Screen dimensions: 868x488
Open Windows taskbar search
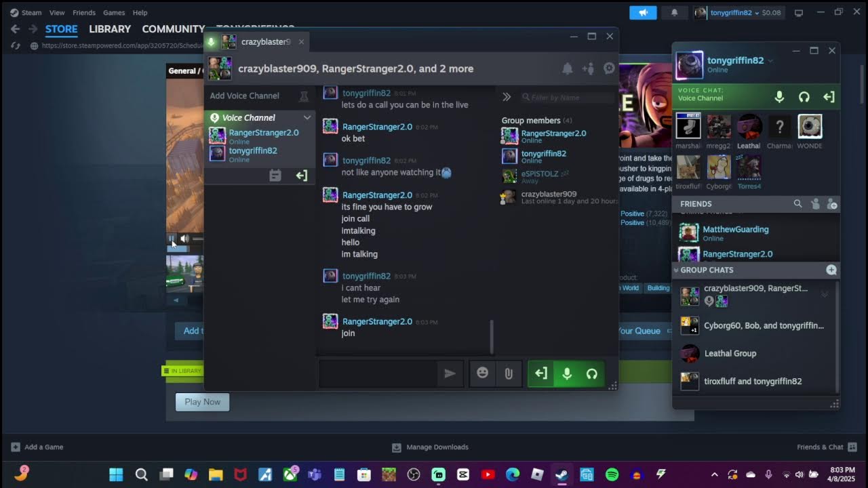coord(141,474)
